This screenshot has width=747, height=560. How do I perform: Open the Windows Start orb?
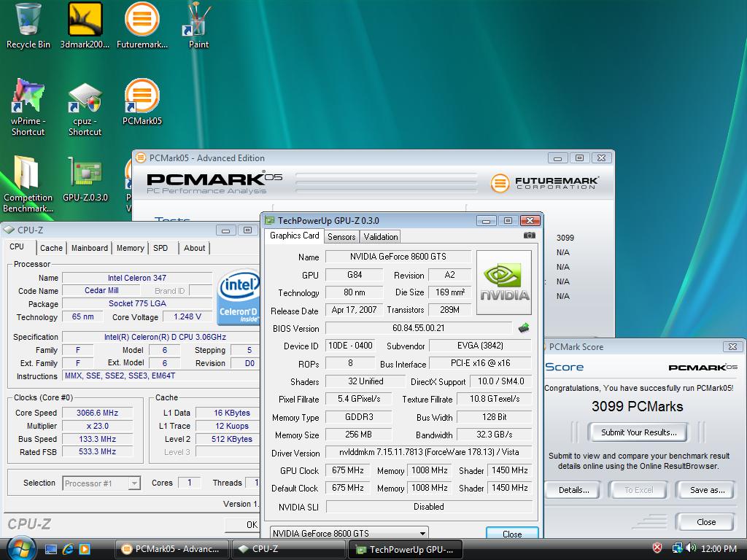[21, 548]
